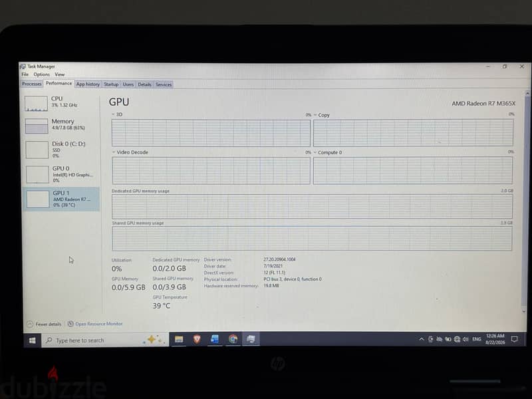Click Fewer details button
Image resolution: width=532 pixels, height=399 pixels.
tap(44, 324)
